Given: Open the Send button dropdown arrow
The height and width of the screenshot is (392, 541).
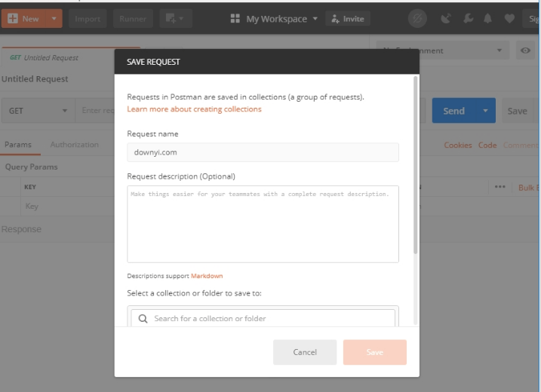Looking at the screenshot, I should [x=485, y=111].
